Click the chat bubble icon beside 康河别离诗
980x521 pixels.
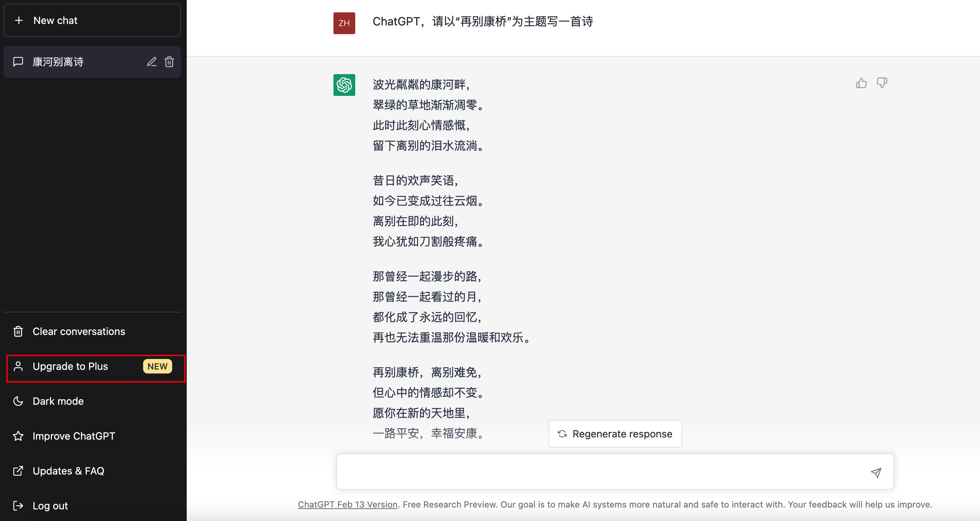18,62
